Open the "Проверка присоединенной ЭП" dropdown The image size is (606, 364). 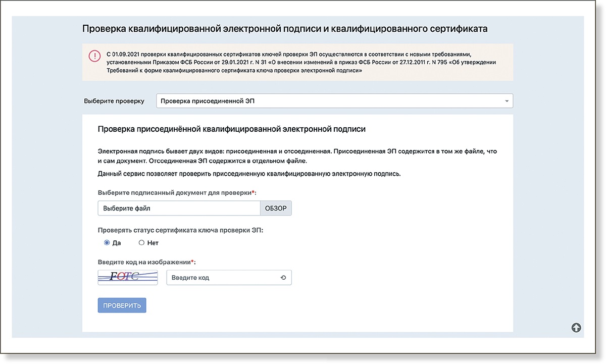(333, 101)
